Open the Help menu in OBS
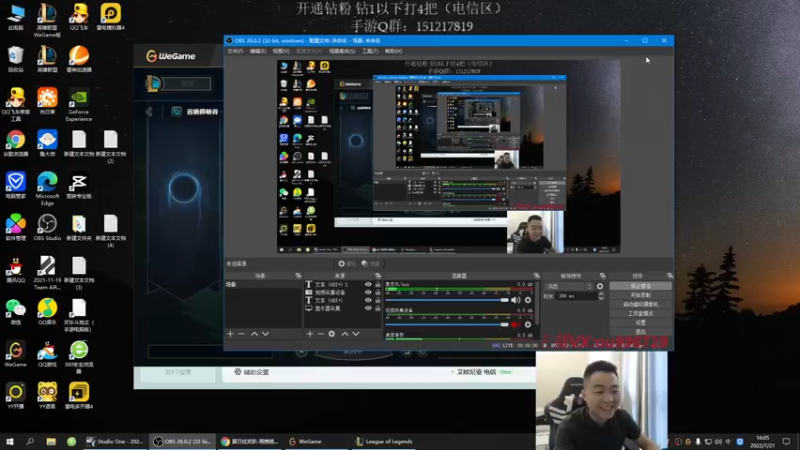Image resolution: width=800 pixels, height=450 pixels. point(393,51)
